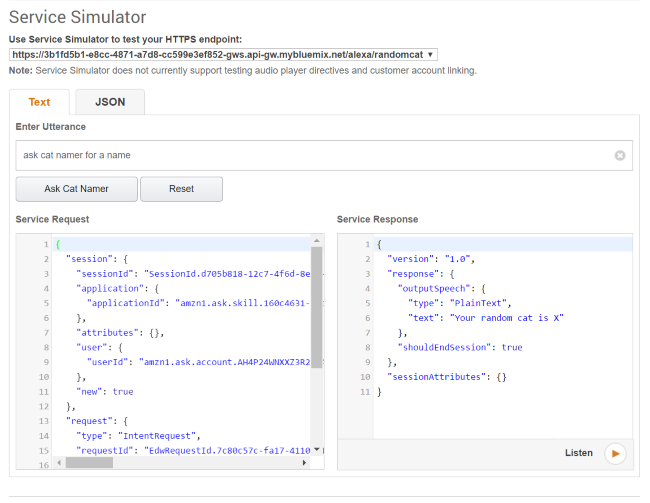This screenshot has height=503, width=650.
Task: Click the "outputSpeech" response line
Action: pyautogui.click(x=441, y=289)
